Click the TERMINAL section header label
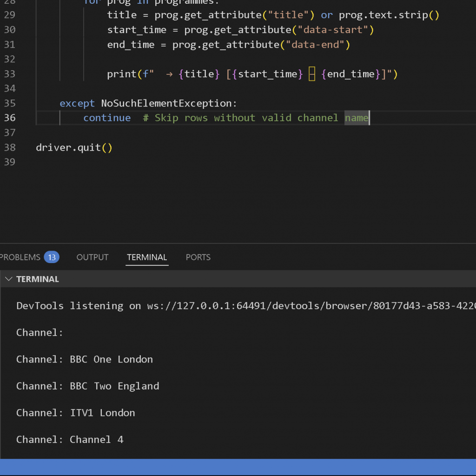476x476 pixels. pos(38,279)
